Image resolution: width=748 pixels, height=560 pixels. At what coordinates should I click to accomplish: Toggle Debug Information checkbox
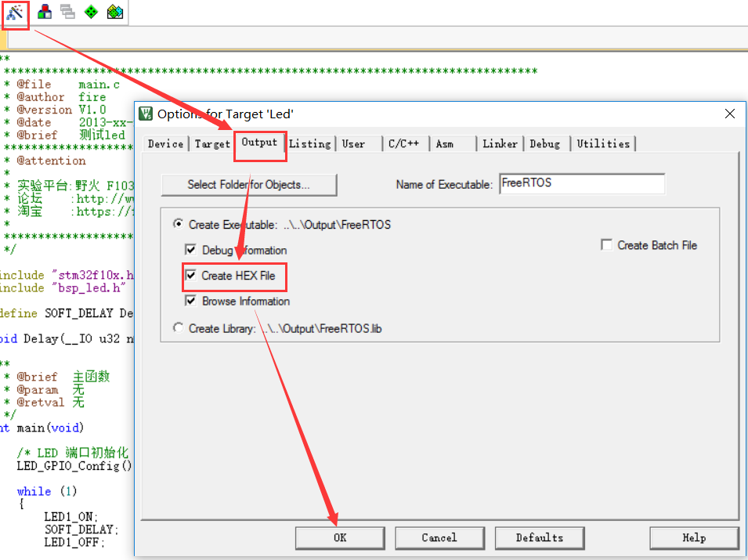[190, 250]
